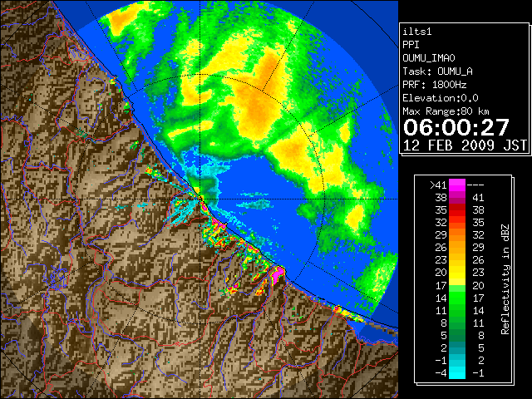The image size is (532, 399).
Task: Click the '>41' legend label
Action: click(x=438, y=185)
